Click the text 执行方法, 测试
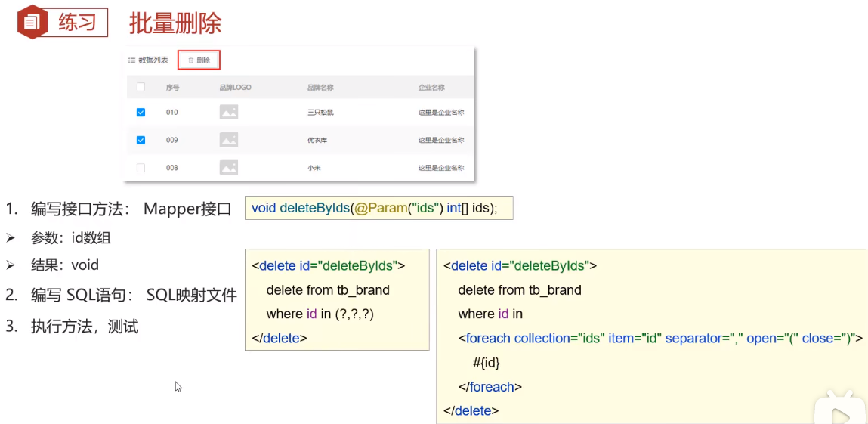This screenshot has height=424, width=868. [x=85, y=327]
